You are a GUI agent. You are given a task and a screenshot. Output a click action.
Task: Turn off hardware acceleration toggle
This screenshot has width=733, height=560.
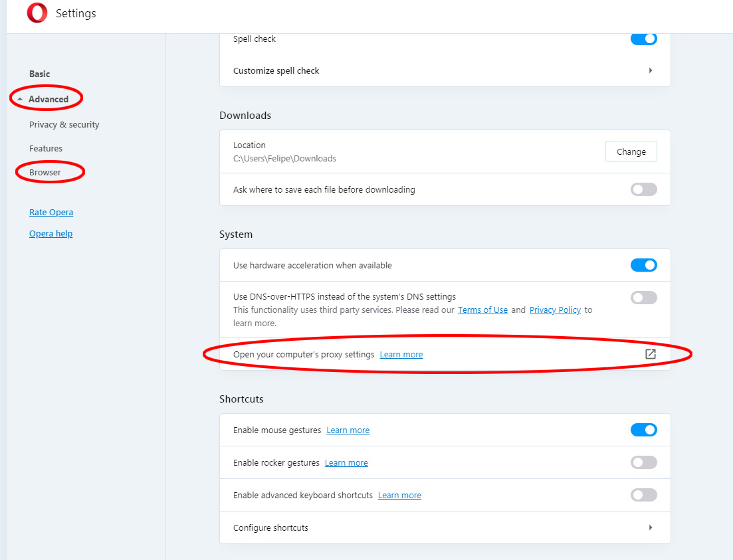pos(643,265)
